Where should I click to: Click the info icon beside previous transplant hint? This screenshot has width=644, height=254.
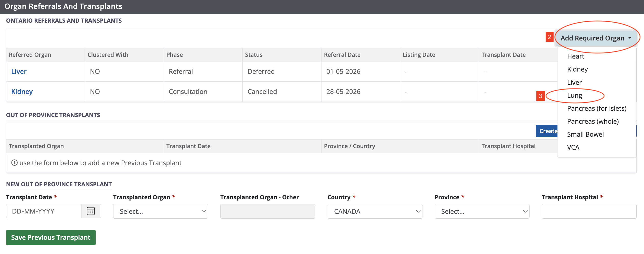coord(14,163)
